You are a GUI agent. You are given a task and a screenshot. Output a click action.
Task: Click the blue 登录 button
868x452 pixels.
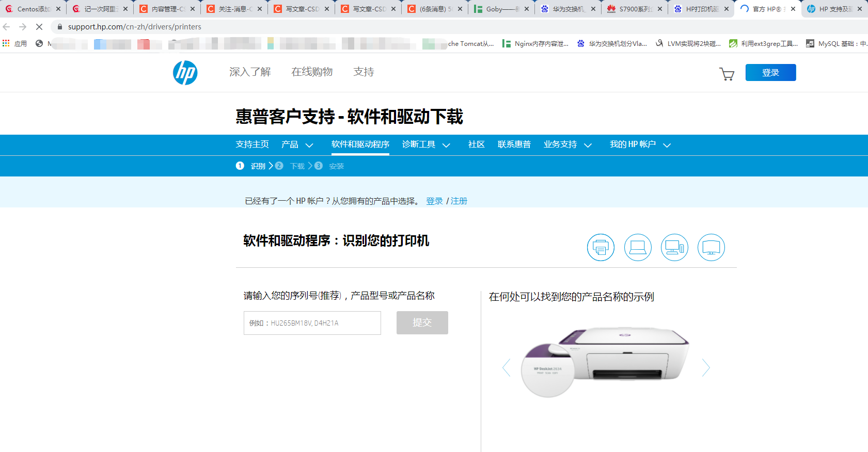tap(770, 73)
